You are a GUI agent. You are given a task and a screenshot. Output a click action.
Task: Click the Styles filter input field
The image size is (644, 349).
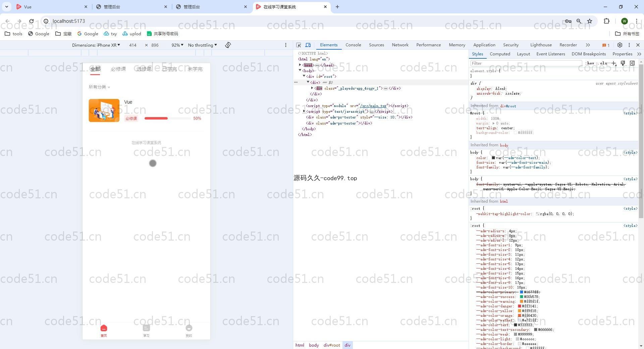pyautogui.click(x=526, y=63)
